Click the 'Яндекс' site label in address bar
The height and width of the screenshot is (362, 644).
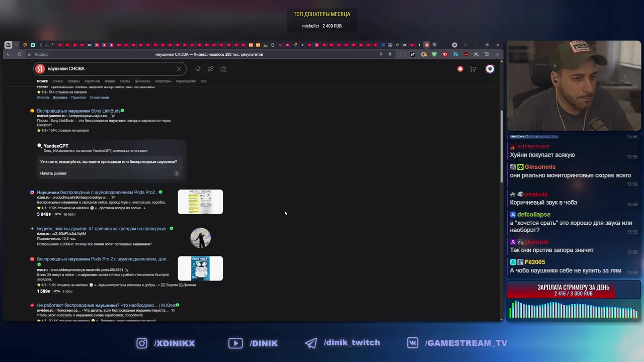coord(41,54)
